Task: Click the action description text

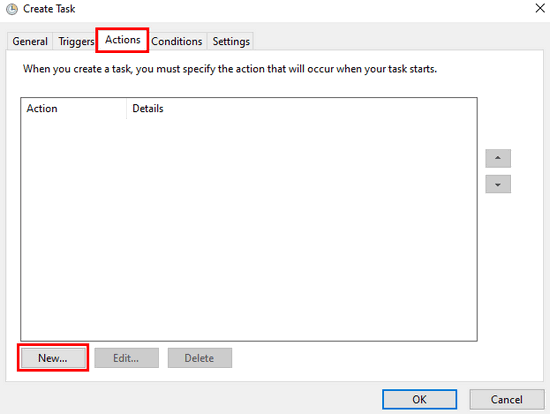Action: (230, 69)
